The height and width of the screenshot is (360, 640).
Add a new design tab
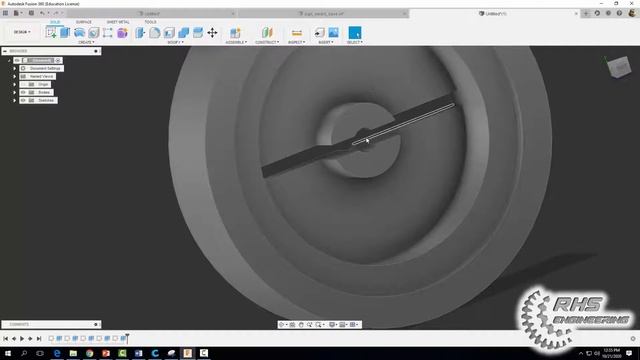(586, 13)
